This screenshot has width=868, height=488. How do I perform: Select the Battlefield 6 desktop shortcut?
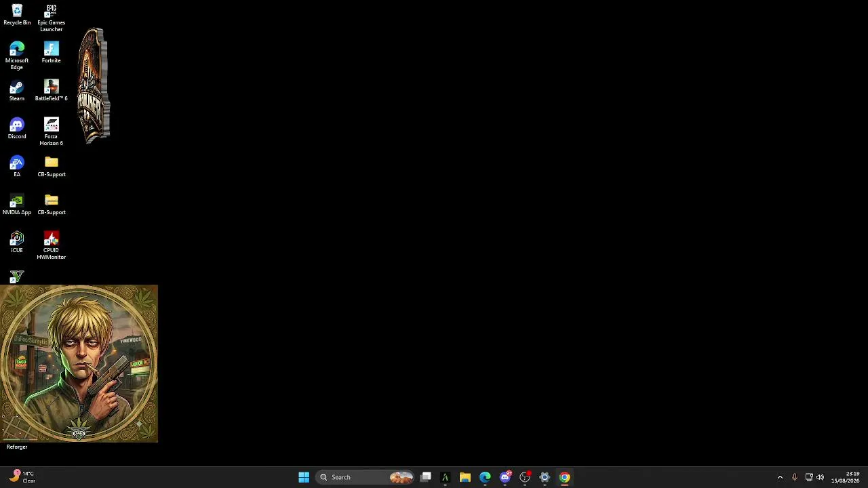pos(51,91)
